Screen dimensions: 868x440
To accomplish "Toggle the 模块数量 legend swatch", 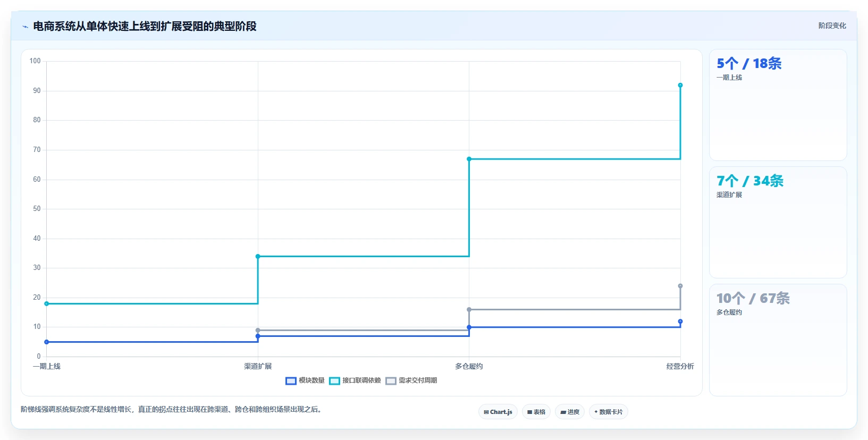I will (x=291, y=381).
